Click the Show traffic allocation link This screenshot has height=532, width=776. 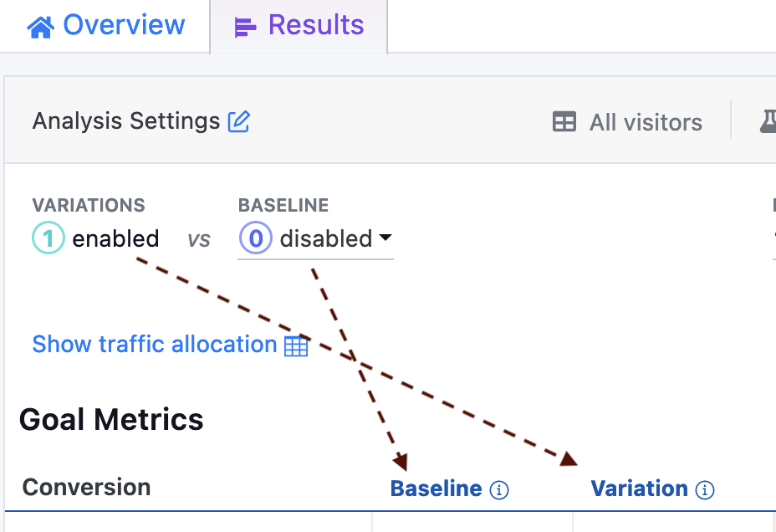point(155,344)
